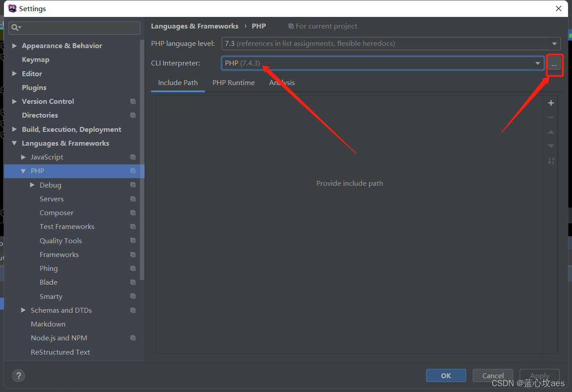This screenshot has height=392, width=572.
Task: Open Test Frameworks settings page
Action: pyautogui.click(x=67, y=227)
